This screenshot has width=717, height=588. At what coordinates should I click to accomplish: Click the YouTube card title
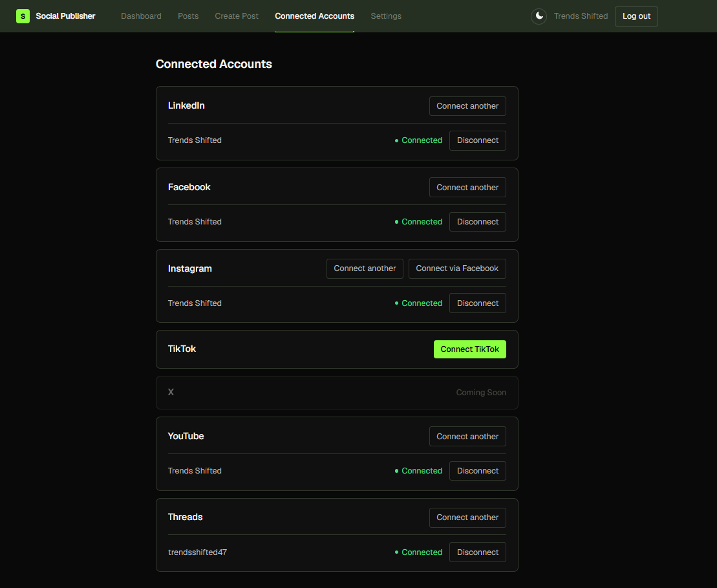186,436
